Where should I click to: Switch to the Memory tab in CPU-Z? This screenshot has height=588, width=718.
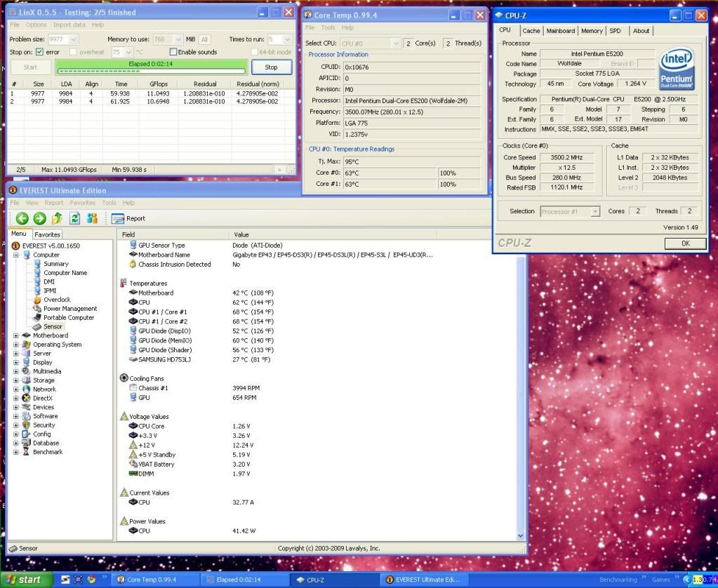click(592, 31)
